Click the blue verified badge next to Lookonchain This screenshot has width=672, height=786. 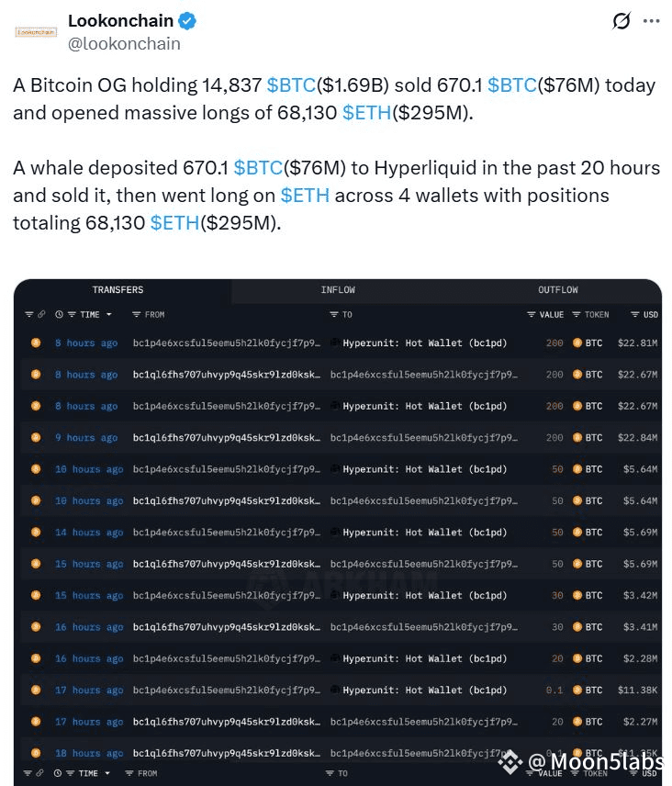(187, 21)
